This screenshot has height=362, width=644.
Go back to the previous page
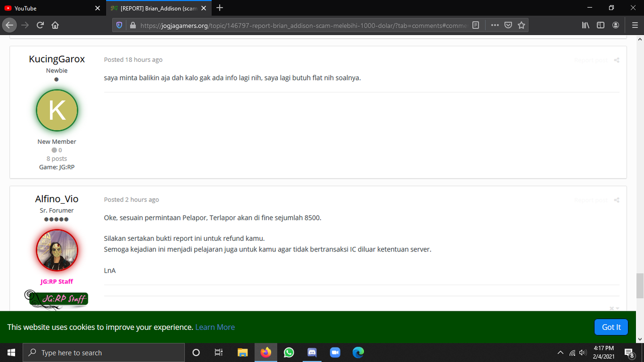click(x=10, y=25)
